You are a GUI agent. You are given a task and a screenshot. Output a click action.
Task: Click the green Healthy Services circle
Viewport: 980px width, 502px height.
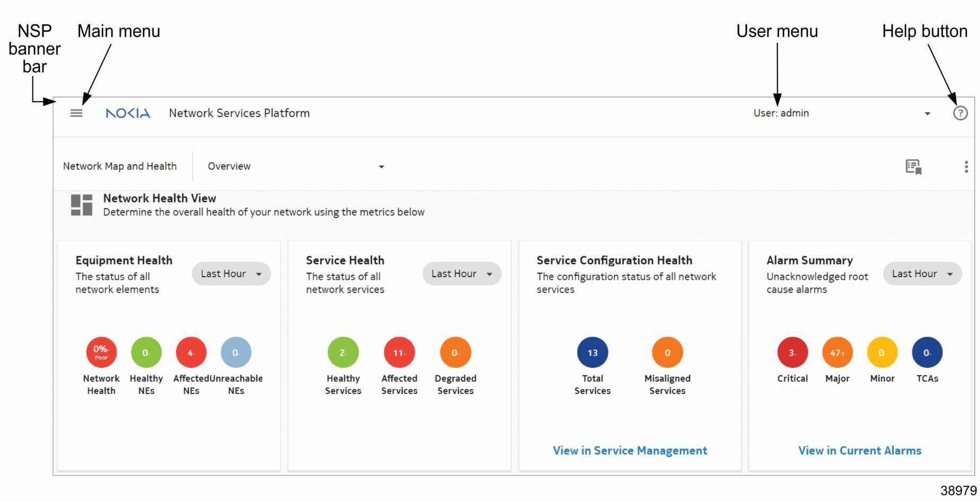[x=343, y=352]
